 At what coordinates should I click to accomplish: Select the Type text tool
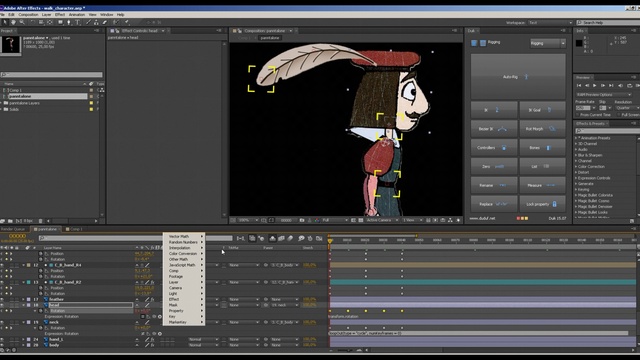pyautogui.click(x=78, y=22)
